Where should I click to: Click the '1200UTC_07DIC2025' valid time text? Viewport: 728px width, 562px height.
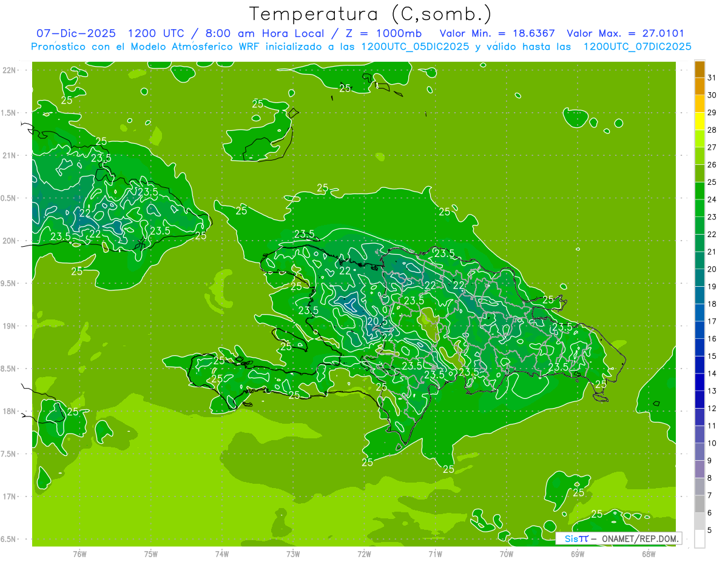[x=637, y=47]
